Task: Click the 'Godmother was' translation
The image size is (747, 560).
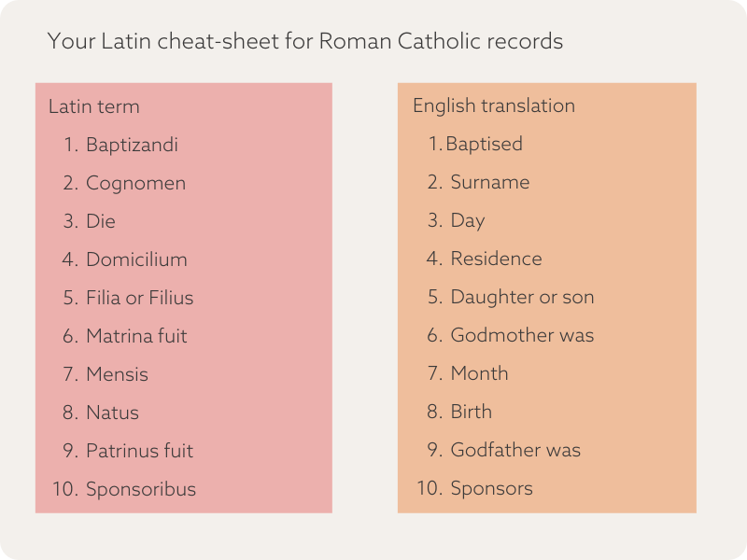Action: point(522,335)
